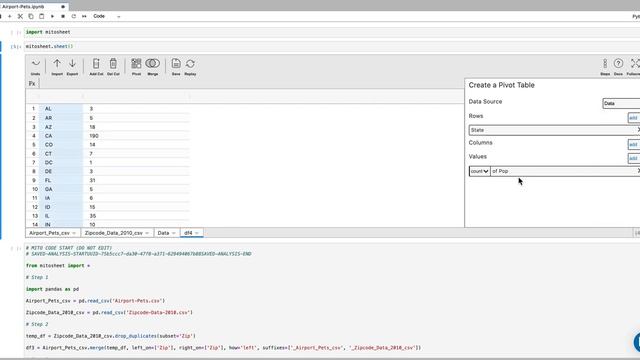
Task: Click the Replay analysis icon
Action: (190, 67)
